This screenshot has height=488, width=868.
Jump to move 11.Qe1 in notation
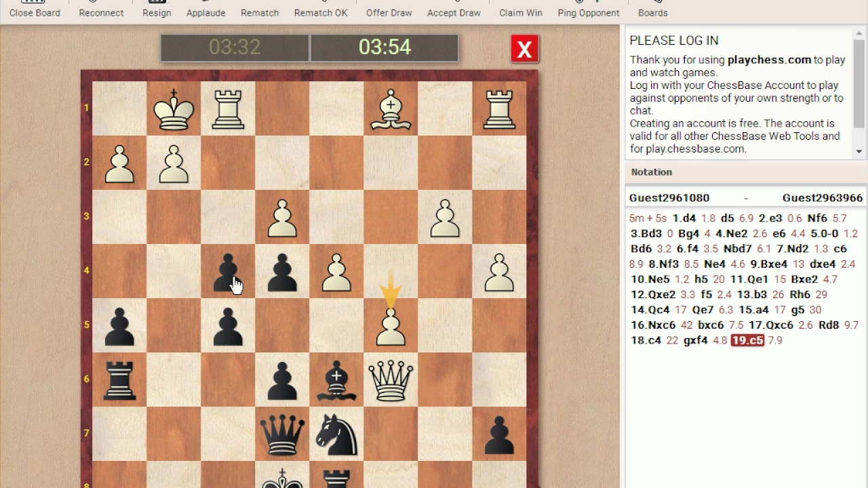pos(749,279)
